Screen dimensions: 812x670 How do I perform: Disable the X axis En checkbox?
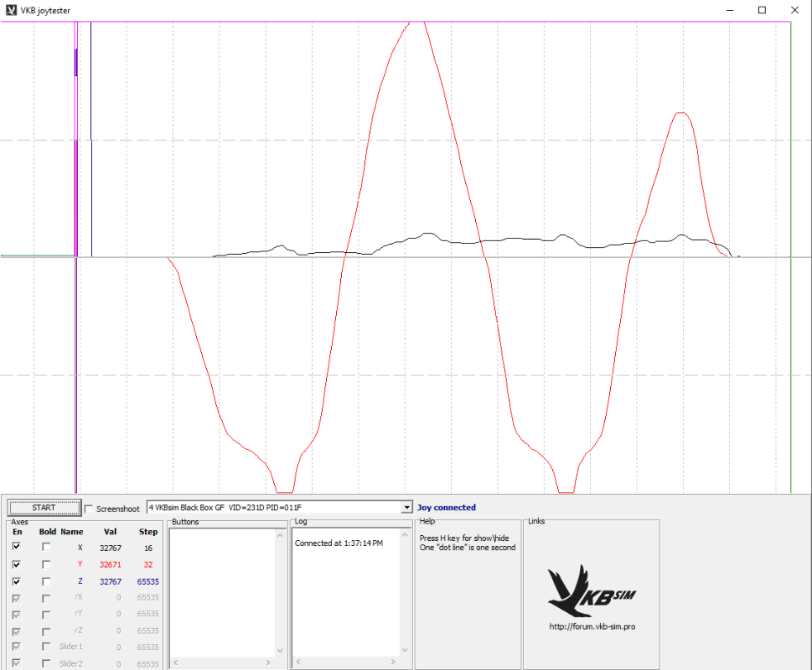17,547
